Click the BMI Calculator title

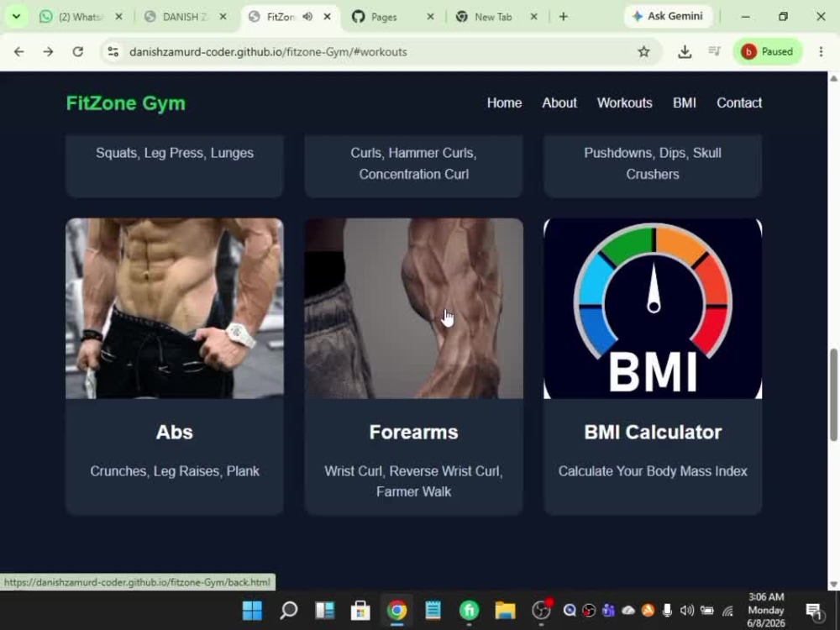point(653,433)
